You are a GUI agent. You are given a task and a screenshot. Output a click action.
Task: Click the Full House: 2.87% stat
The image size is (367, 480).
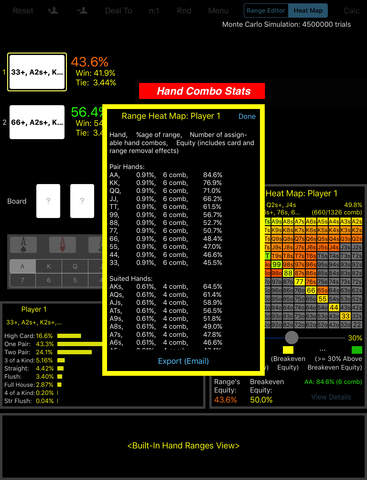[29, 385]
